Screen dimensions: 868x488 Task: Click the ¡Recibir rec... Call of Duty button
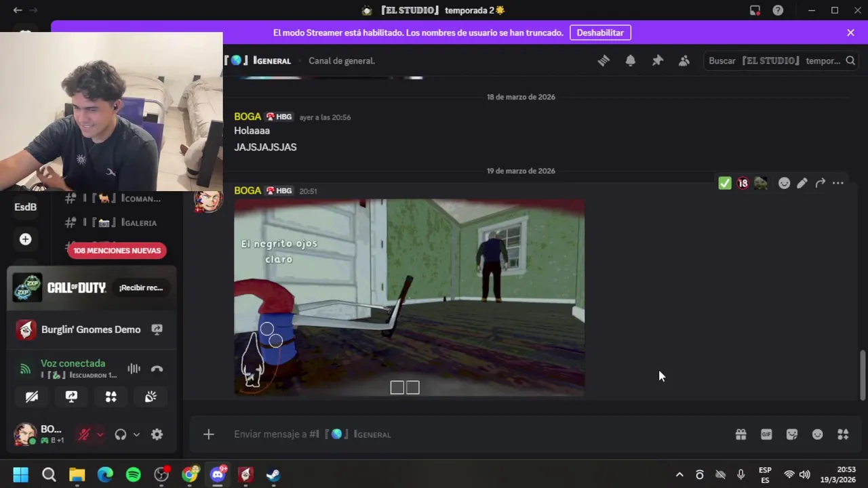141,287
